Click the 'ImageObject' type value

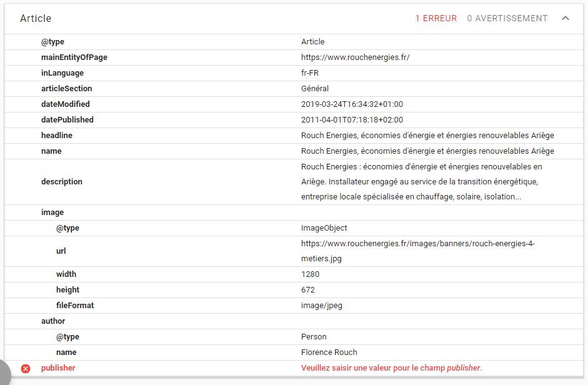tap(324, 228)
